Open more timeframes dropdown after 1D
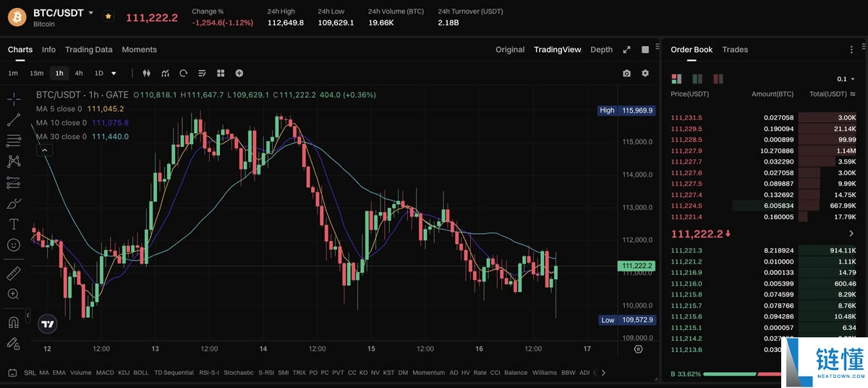Viewport: 868px width, 388px height. tap(114, 73)
